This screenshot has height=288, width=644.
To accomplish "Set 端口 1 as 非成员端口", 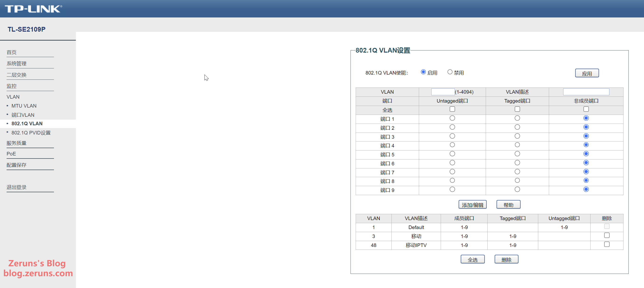I will (x=586, y=118).
